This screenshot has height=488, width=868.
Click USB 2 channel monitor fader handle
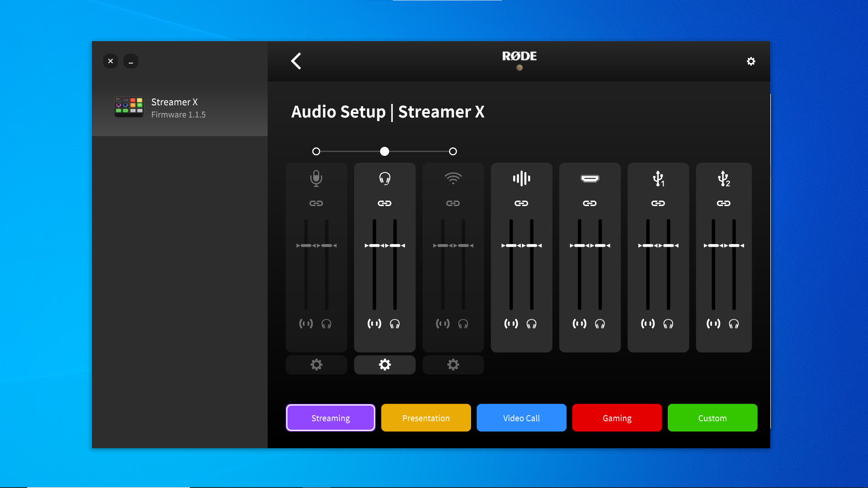(x=734, y=245)
